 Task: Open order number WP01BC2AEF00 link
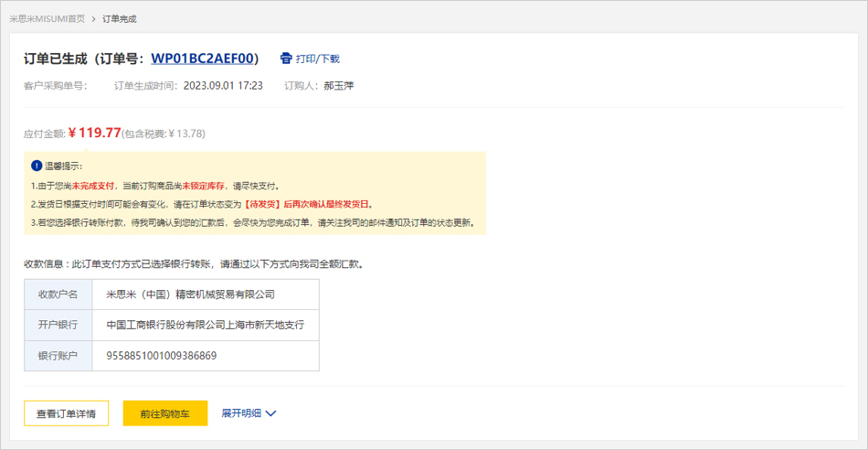[x=203, y=59]
